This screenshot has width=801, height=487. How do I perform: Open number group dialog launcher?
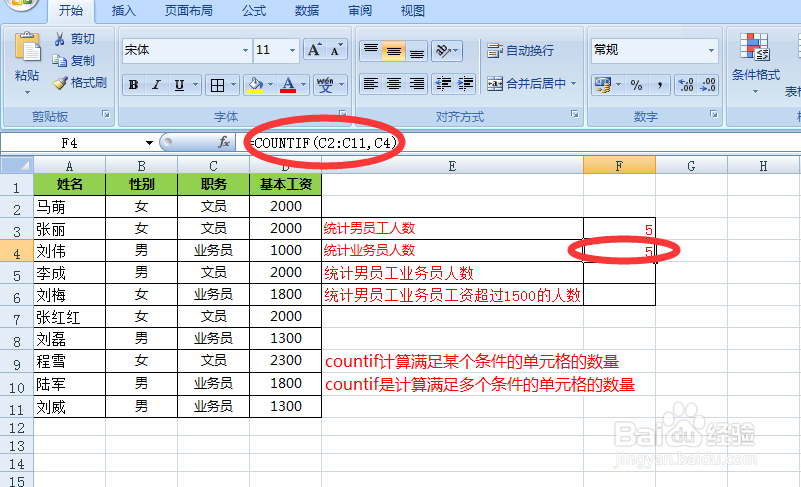[714, 114]
